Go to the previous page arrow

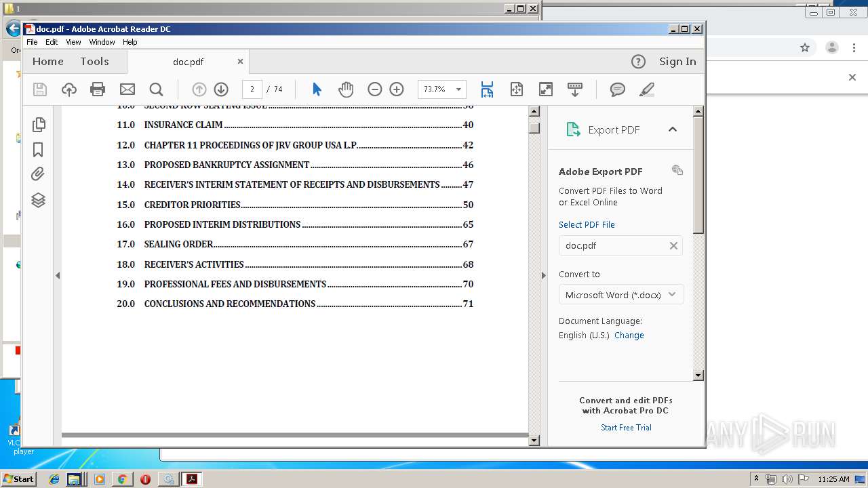(x=199, y=89)
